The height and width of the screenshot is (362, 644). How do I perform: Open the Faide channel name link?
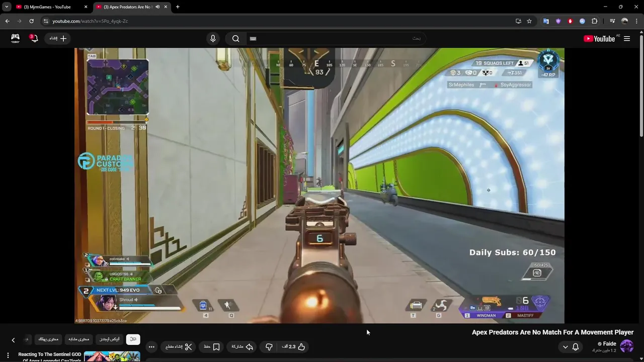609,344
